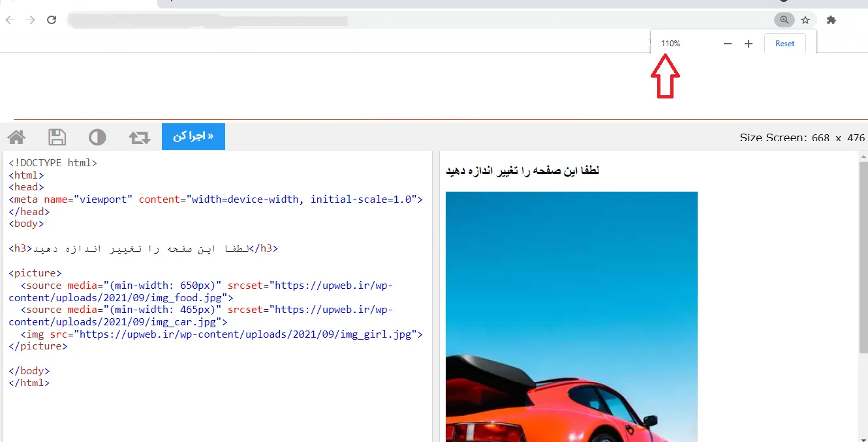Click the closing </picture> tag
The image size is (868, 442).
[38, 346]
